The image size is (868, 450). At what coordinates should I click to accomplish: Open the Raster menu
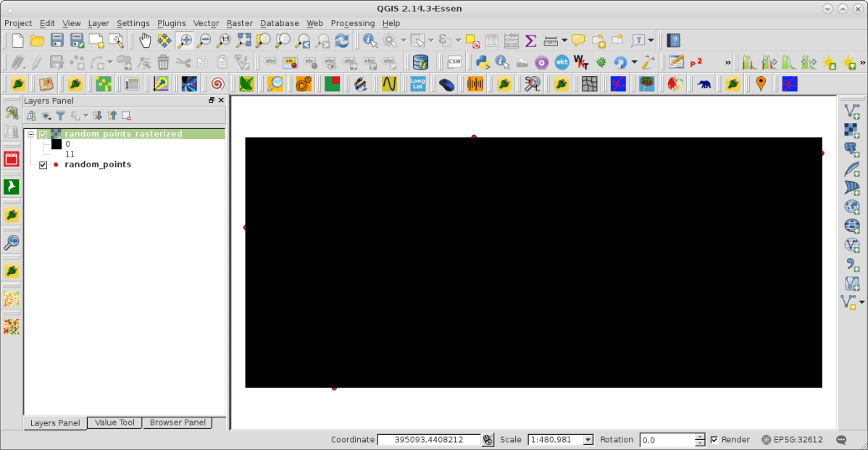click(x=240, y=23)
